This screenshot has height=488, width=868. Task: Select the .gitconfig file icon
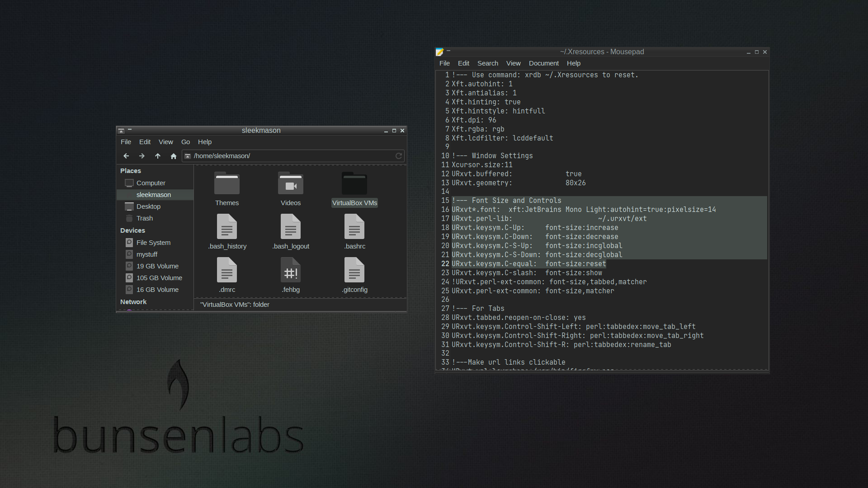[x=354, y=270]
